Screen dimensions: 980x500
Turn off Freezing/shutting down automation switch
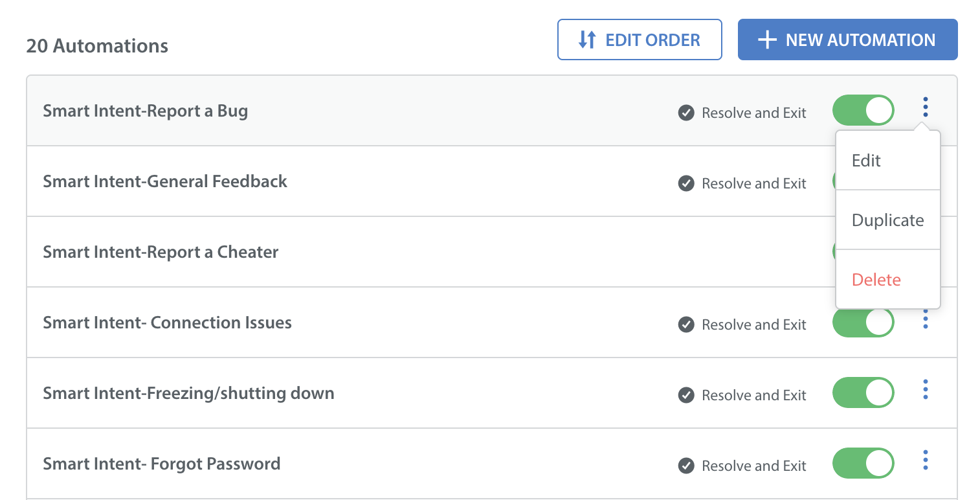tap(863, 392)
